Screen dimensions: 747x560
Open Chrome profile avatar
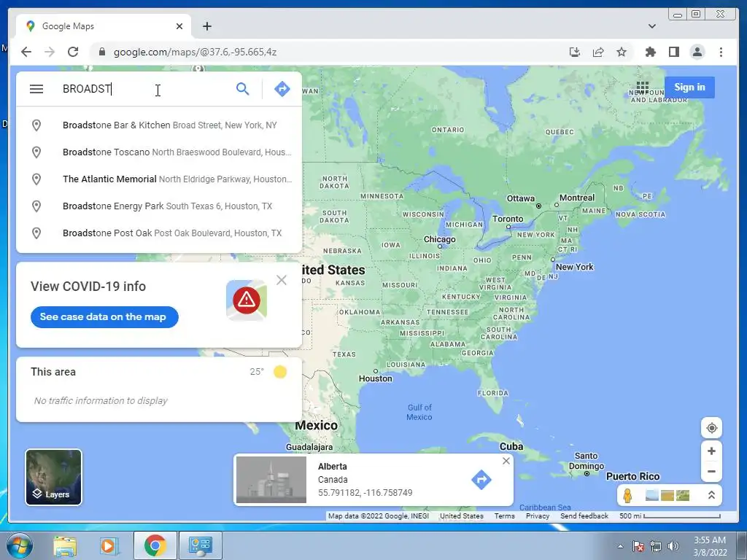pyautogui.click(x=697, y=52)
